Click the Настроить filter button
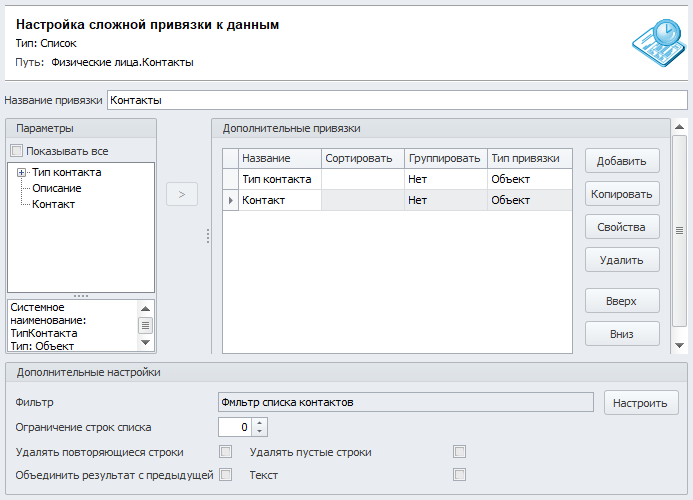Viewport: 693px width, 500px height. [x=641, y=403]
